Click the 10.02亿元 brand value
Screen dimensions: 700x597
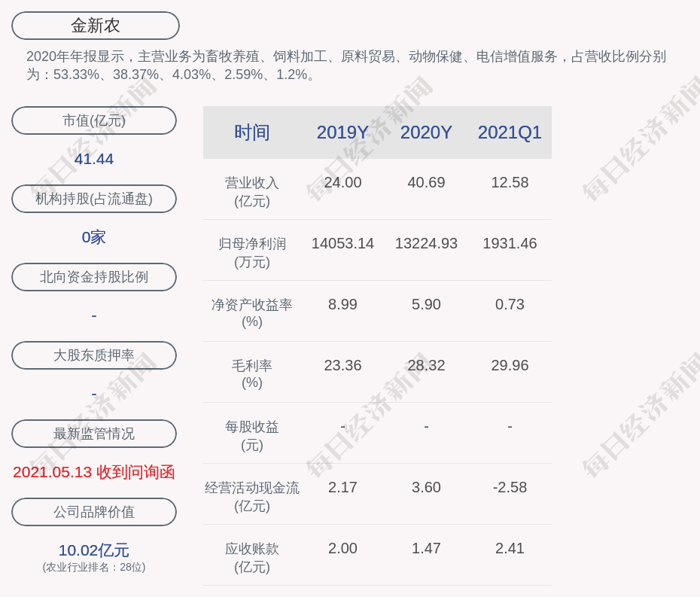94,550
